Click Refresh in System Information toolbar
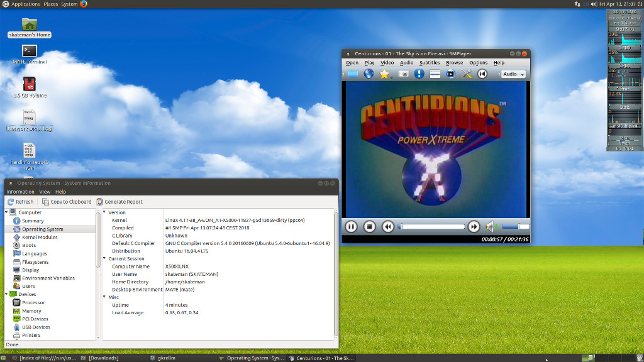The image size is (644, 362). coord(21,202)
